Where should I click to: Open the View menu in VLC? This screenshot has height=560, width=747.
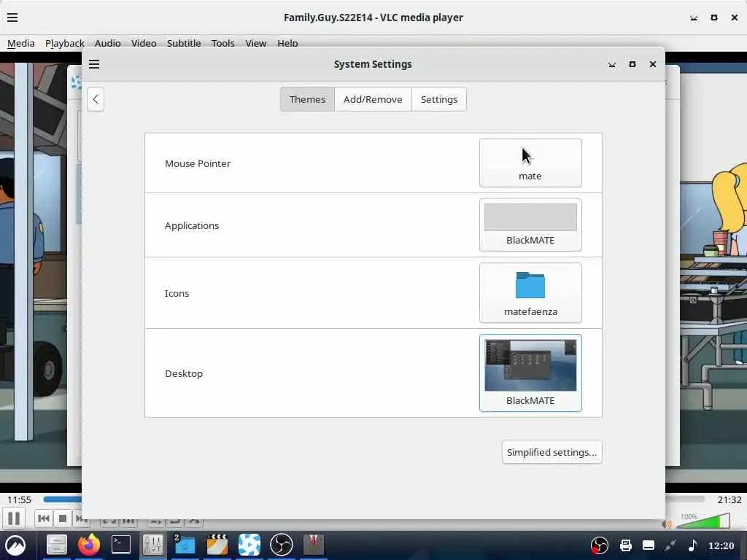(256, 43)
